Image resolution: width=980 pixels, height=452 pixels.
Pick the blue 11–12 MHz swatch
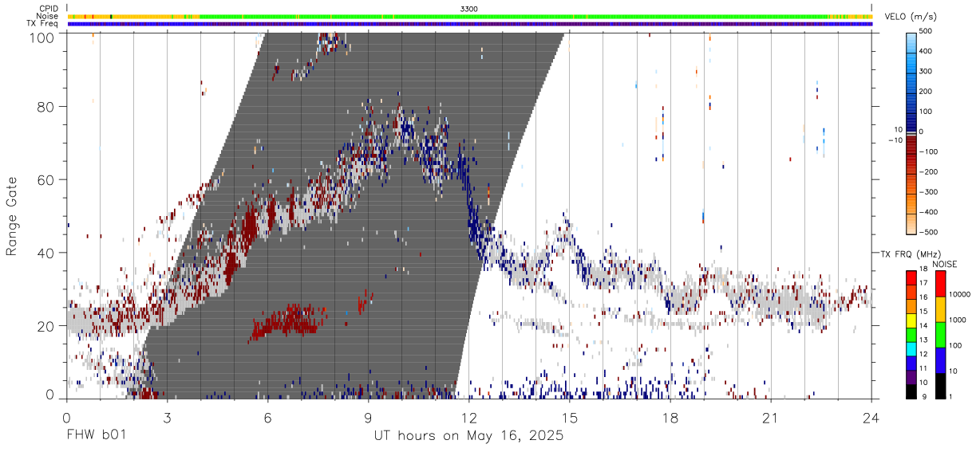tap(911, 362)
